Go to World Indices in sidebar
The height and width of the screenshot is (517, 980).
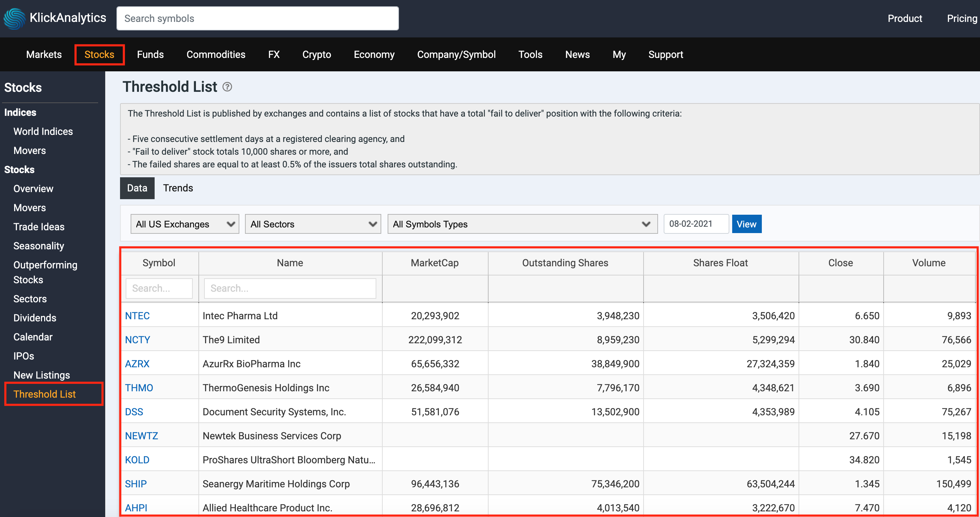click(x=43, y=131)
